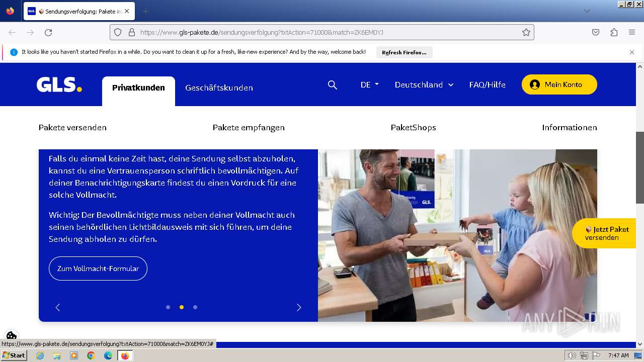The height and width of the screenshot is (362, 644).
Task: Click the 7:47 AM system clock
Action: [618, 355]
